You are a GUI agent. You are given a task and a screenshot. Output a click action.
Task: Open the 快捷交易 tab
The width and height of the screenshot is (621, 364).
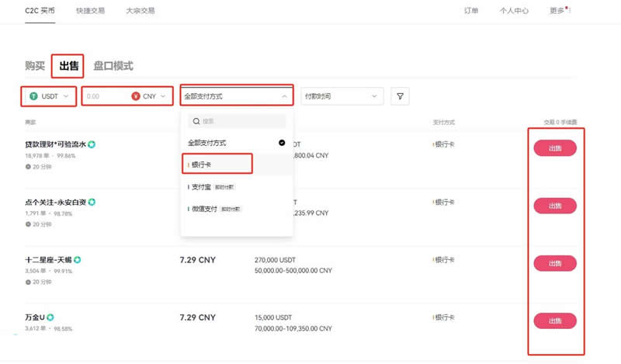click(x=92, y=11)
